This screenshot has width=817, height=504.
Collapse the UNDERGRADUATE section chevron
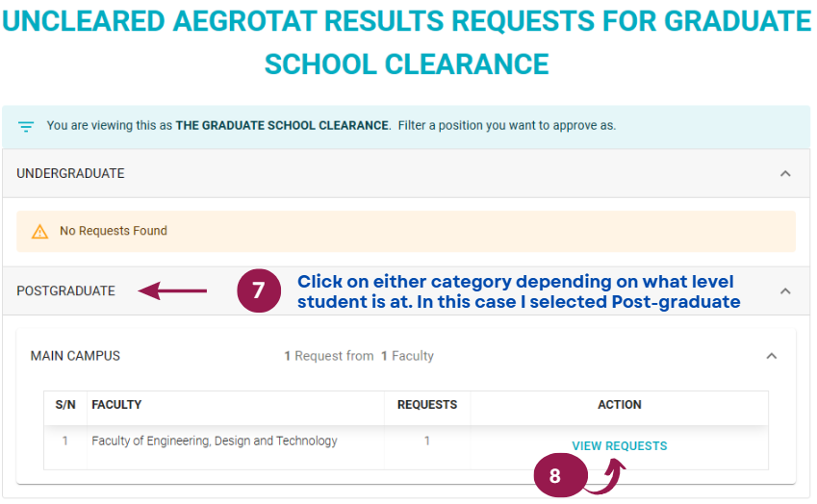[x=785, y=173]
